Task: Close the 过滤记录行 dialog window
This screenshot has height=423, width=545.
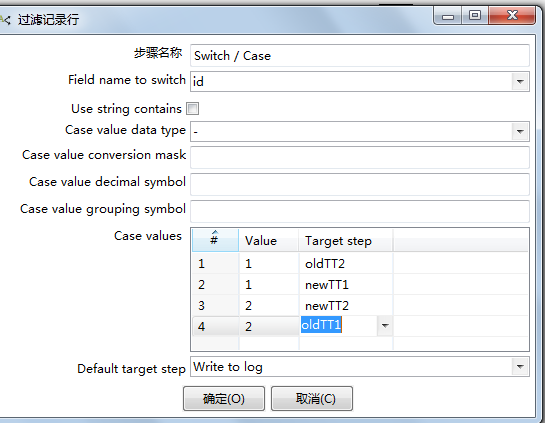Action: click(x=512, y=16)
